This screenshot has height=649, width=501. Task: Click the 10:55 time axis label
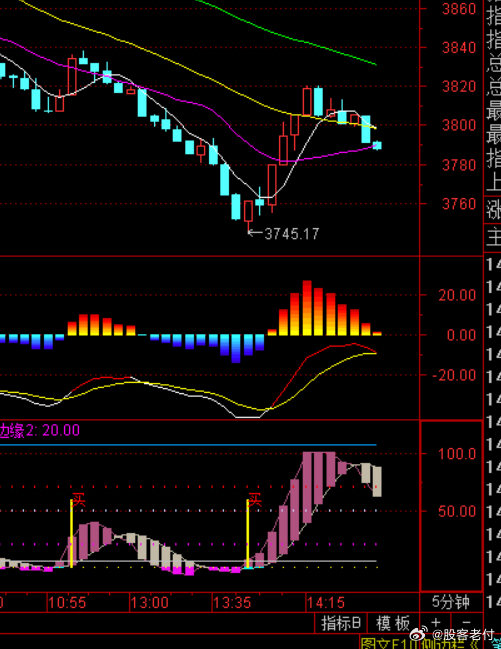tap(67, 603)
